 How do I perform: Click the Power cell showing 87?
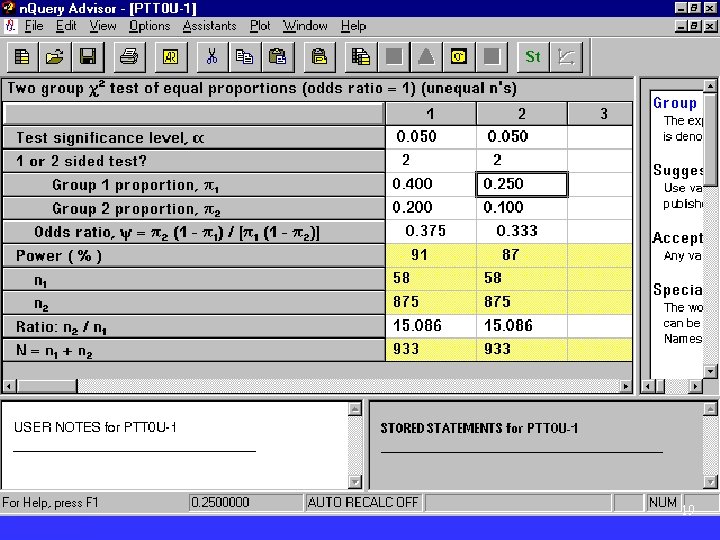[x=522, y=255]
